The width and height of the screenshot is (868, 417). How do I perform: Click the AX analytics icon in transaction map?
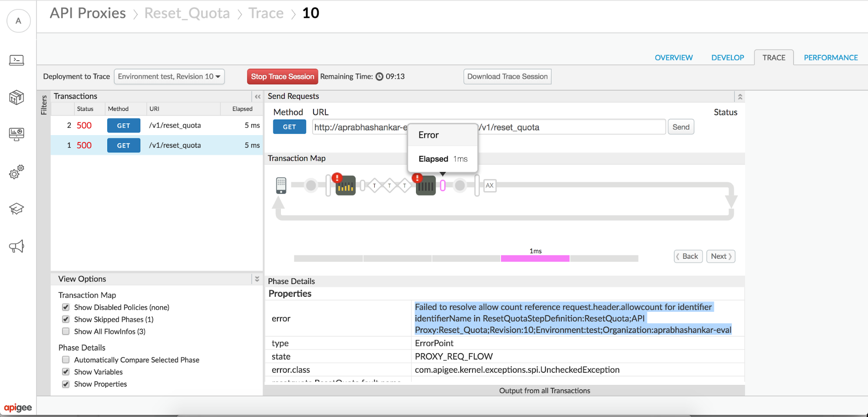[489, 185]
